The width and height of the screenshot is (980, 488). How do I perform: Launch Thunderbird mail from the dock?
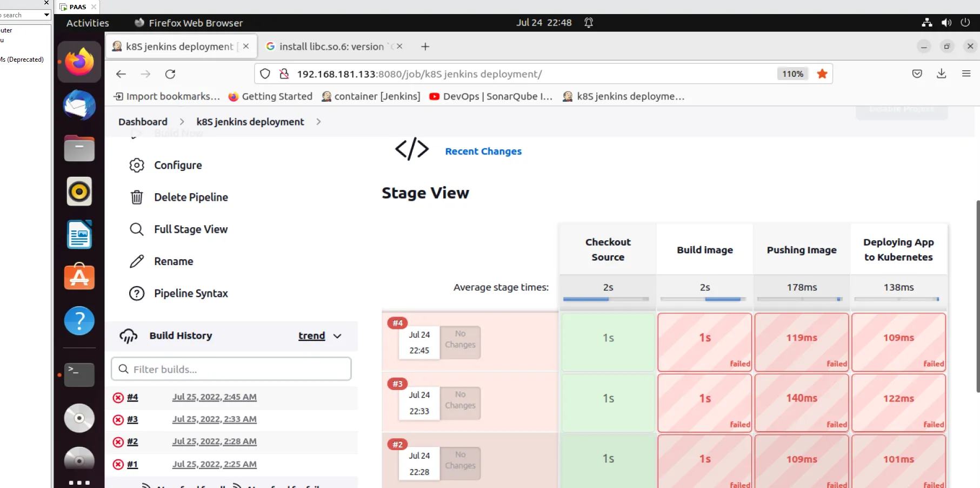coord(79,105)
